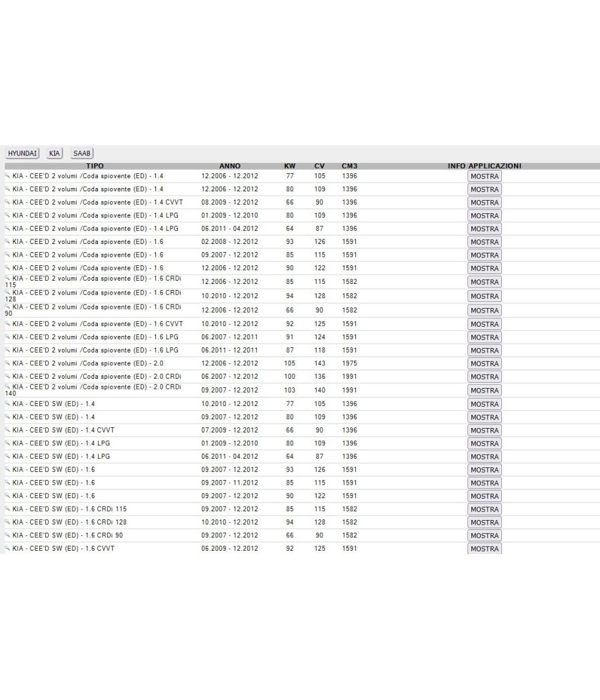Show applications for 2 volumi 2.0 CRDi 140
The height and width of the screenshot is (700, 600).
click(485, 391)
